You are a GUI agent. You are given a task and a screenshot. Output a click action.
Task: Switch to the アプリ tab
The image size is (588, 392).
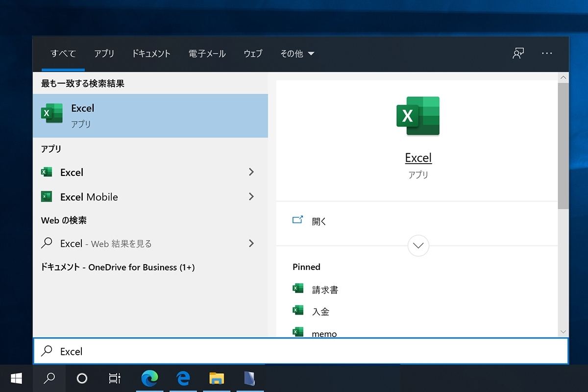pyautogui.click(x=104, y=54)
